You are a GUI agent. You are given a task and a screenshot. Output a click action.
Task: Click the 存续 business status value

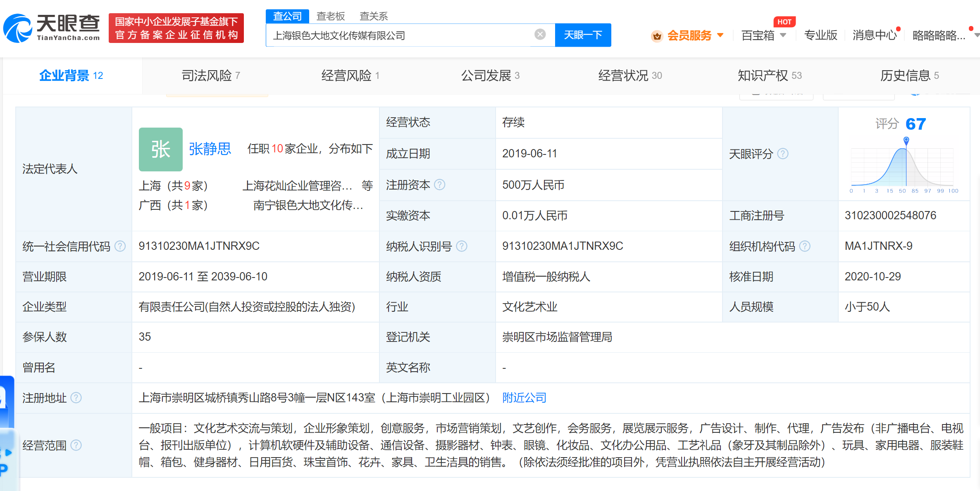[x=513, y=122]
